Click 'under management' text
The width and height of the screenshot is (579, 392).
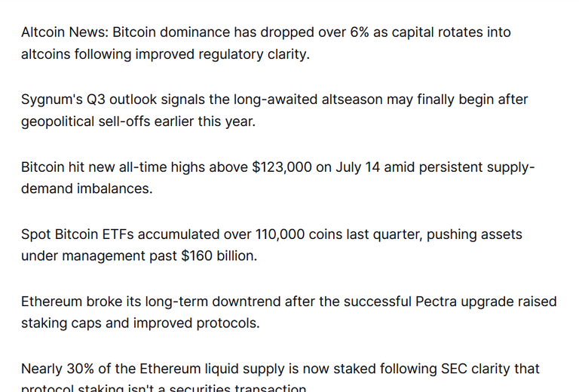point(83,256)
